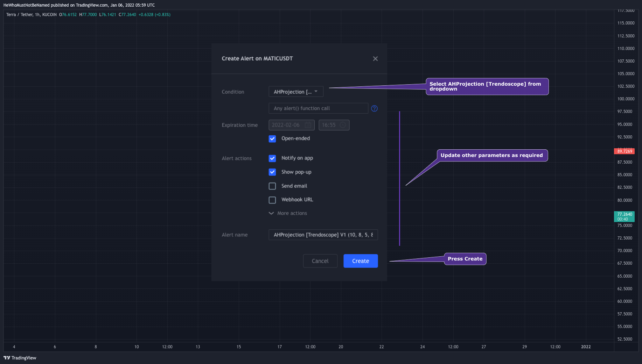642x364 pixels.
Task: Toggle the Show pop-up checkbox
Action: 272,172
